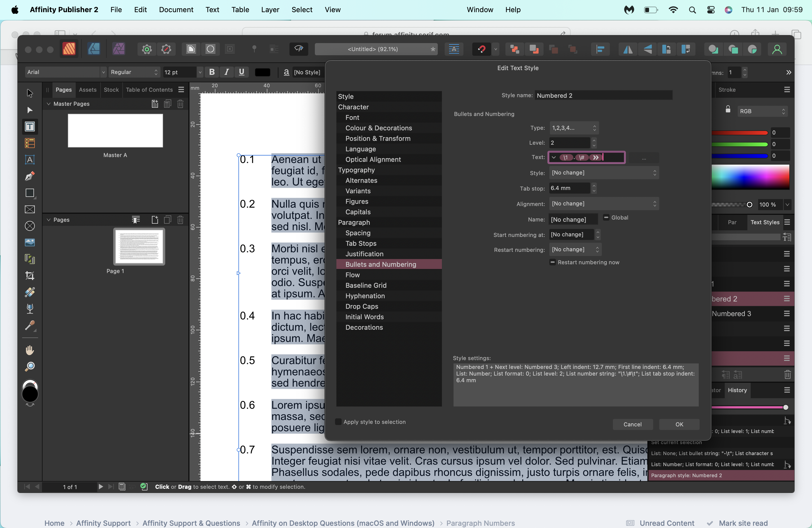Image resolution: width=812 pixels, height=528 pixels.
Task: Click Affinity Support breadcrumb link in browser
Action: pyautogui.click(x=103, y=523)
